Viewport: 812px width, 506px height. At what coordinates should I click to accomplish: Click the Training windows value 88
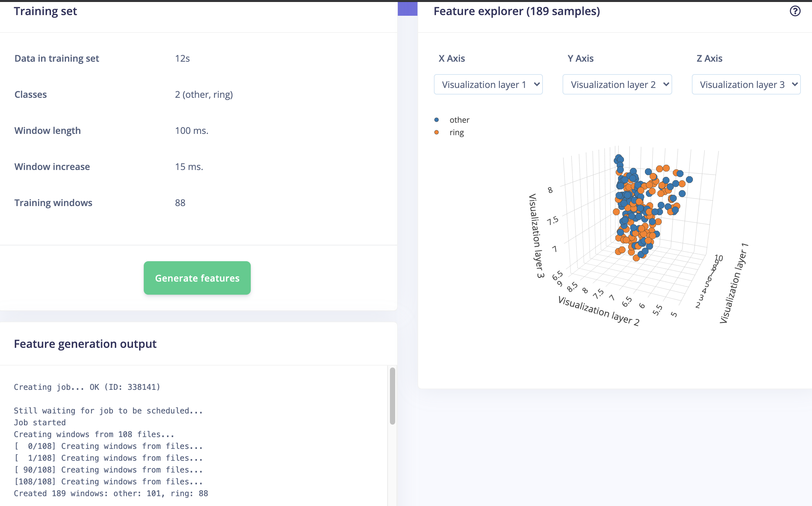pyautogui.click(x=180, y=202)
